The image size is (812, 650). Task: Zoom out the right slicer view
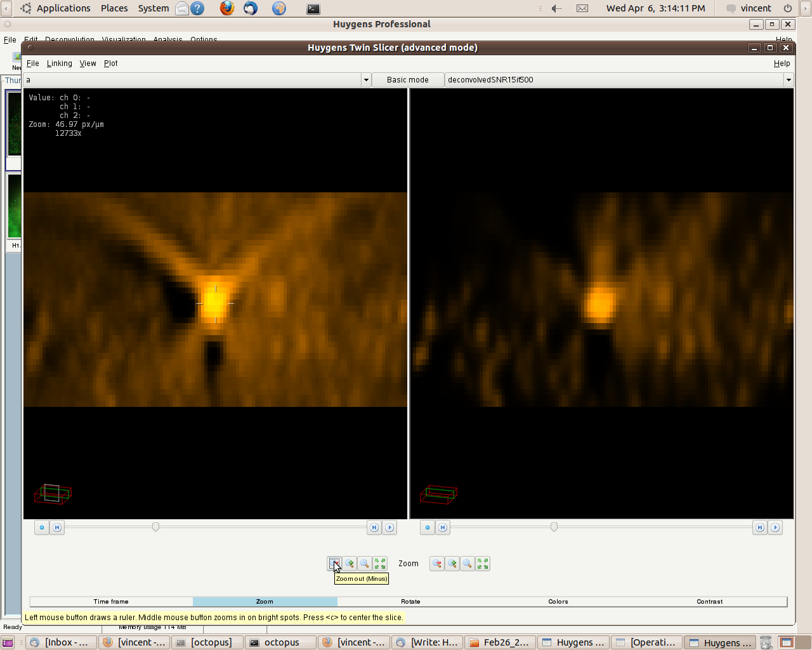pos(437,564)
